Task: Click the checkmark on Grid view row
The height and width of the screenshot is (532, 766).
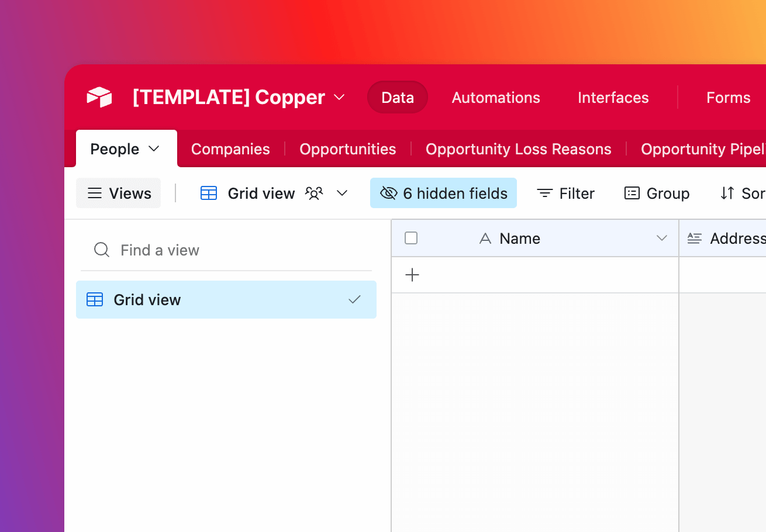Action: point(354,299)
